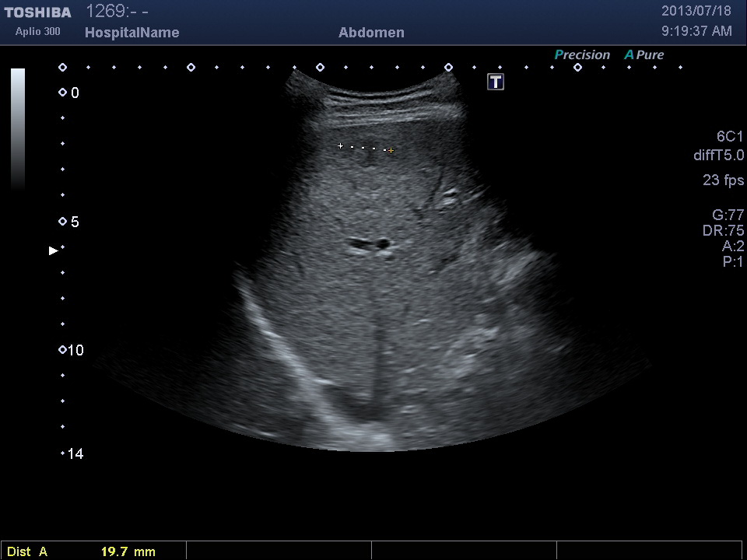Viewport: 747px width, 560px height.
Task: Click the 14 cm depth marker
Action: tap(72, 453)
